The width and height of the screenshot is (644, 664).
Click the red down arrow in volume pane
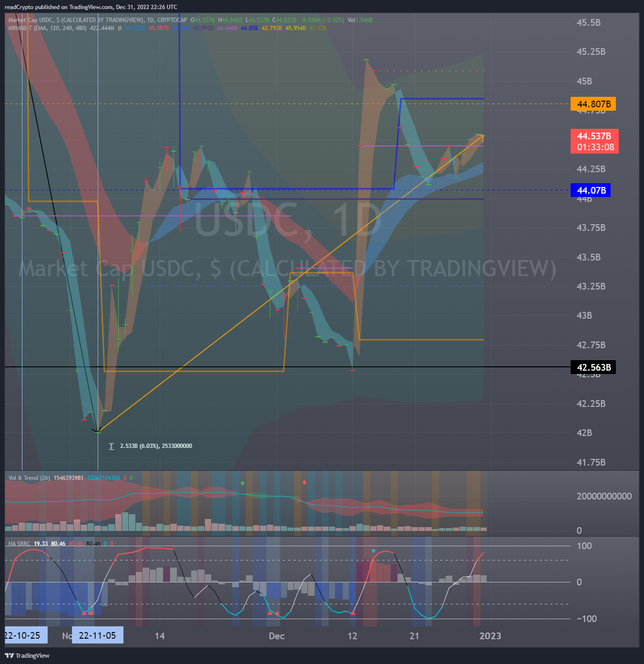[304, 482]
